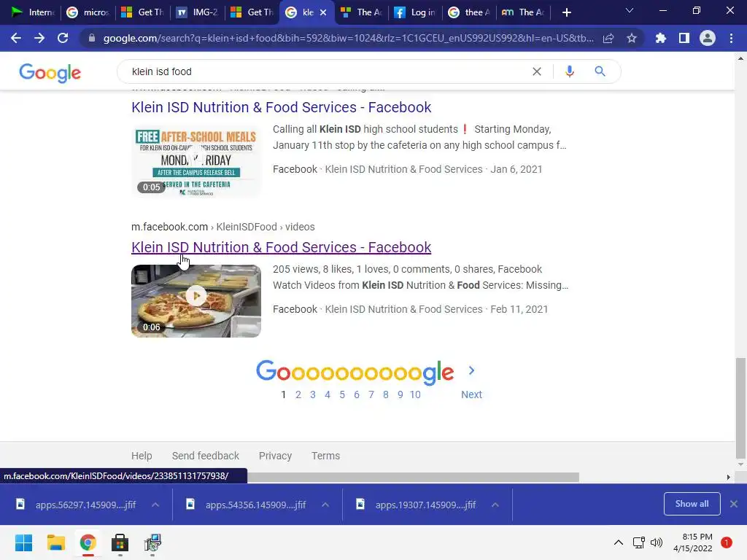Show hidden system tray icons
Viewport: 747px width, 560px height.
619,542
